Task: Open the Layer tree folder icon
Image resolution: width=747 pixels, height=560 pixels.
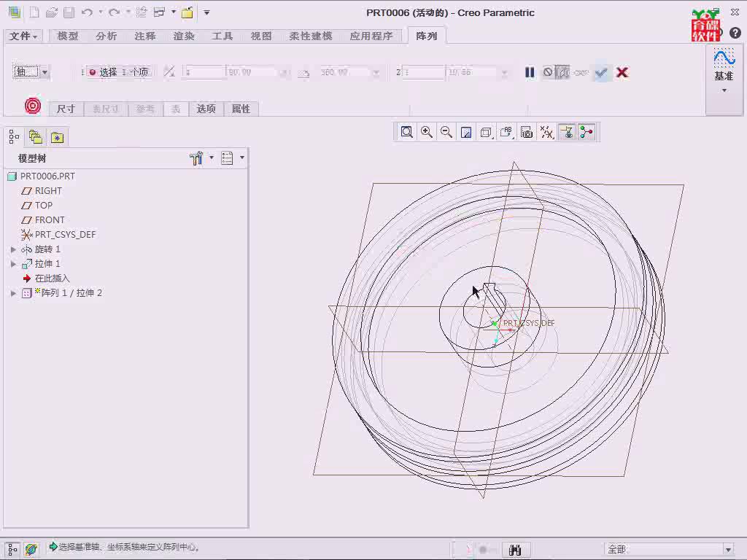Action: pos(36,137)
